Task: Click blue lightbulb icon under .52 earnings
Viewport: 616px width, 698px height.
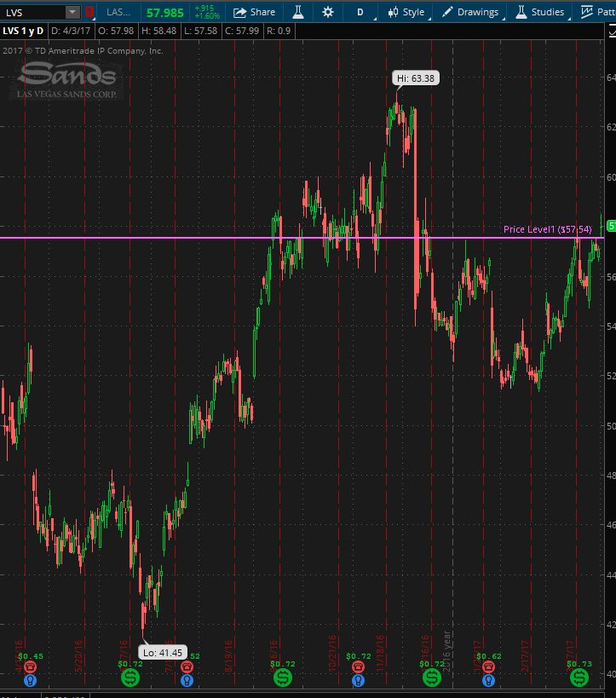Action: (187, 680)
